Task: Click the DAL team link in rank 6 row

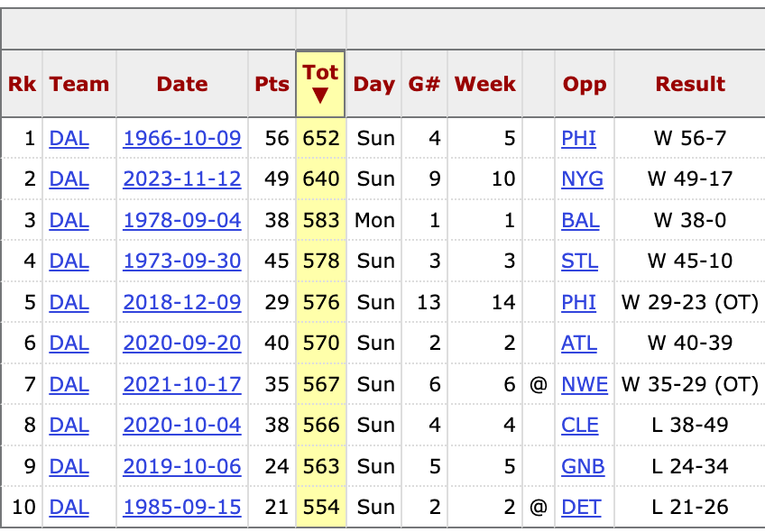Action: tap(69, 343)
